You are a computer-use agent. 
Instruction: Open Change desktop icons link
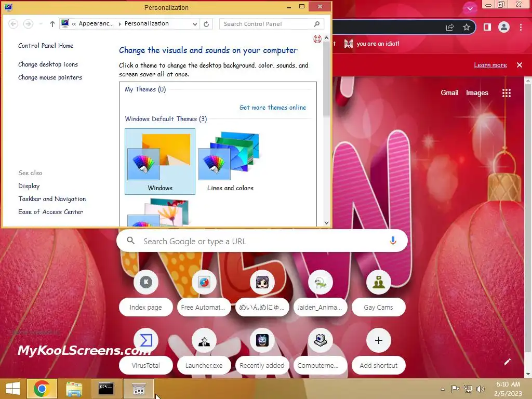(48, 64)
